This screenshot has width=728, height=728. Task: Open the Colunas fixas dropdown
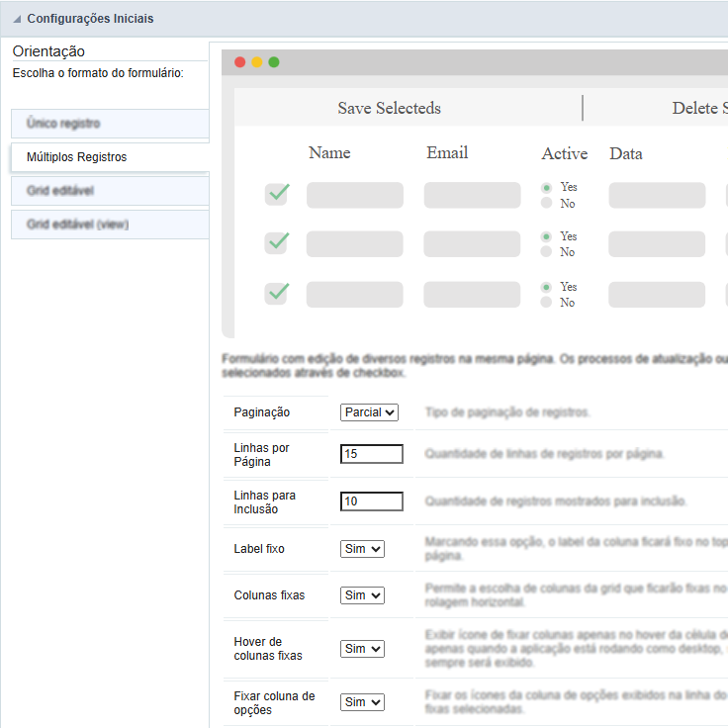click(362, 595)
